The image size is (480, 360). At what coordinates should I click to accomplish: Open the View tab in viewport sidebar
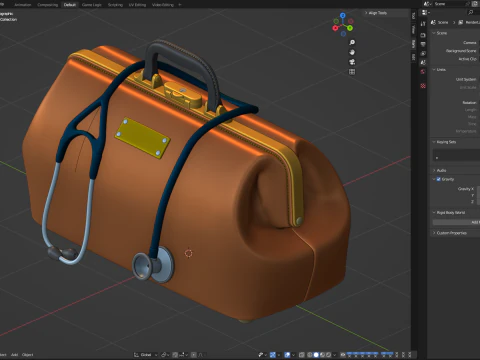point(413,29)
